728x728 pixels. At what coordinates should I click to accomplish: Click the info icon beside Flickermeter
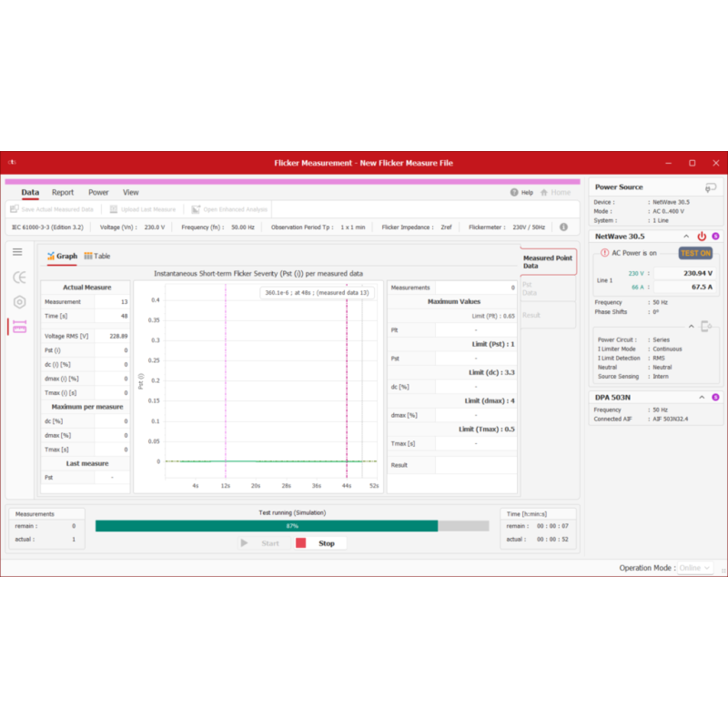(563, 227)
